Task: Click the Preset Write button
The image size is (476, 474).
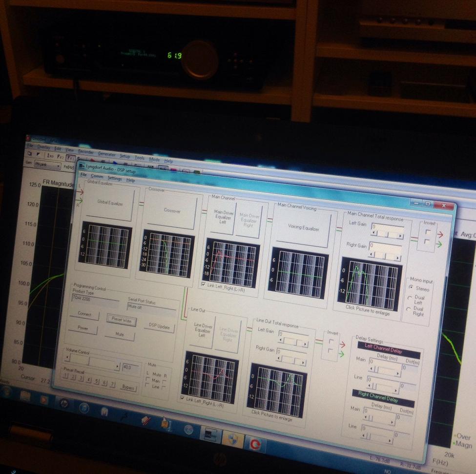Action: coord(122,320)
